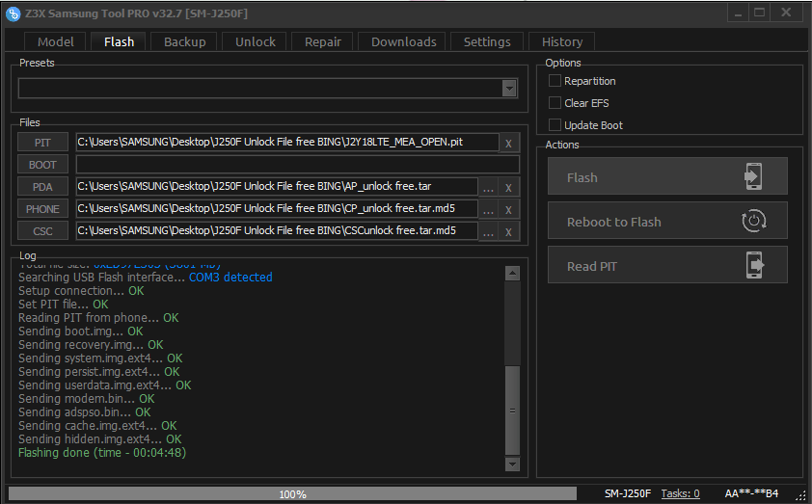Browse for the CSC file
Screen dimensions: 812x504
tap(488, 232)
